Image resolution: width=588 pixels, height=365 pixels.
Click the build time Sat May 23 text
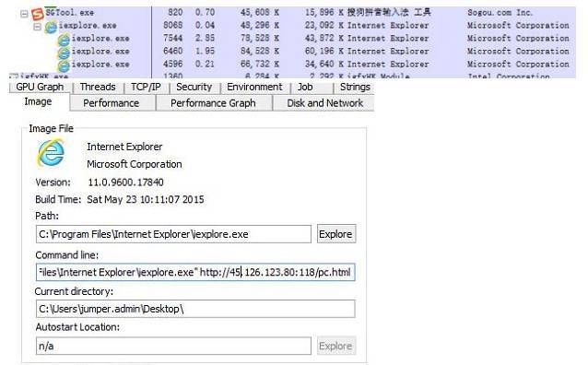[x=146, y=199]
